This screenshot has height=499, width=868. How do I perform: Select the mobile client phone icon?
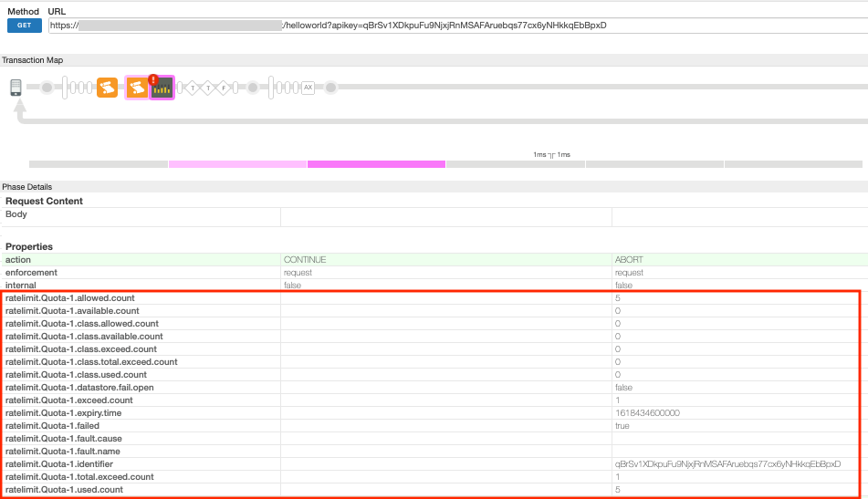coord(16,88)
